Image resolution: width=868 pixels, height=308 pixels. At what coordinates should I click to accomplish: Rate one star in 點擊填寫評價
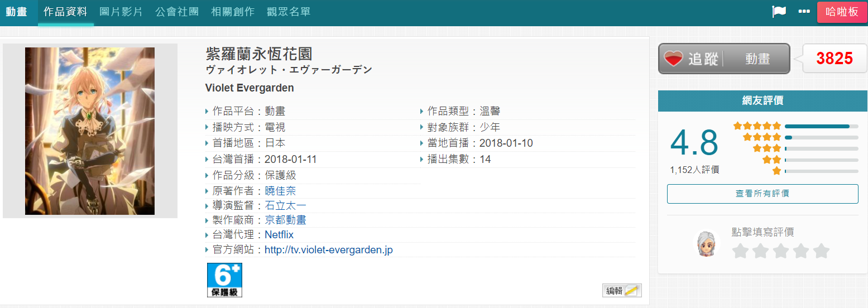click(740, 251)
